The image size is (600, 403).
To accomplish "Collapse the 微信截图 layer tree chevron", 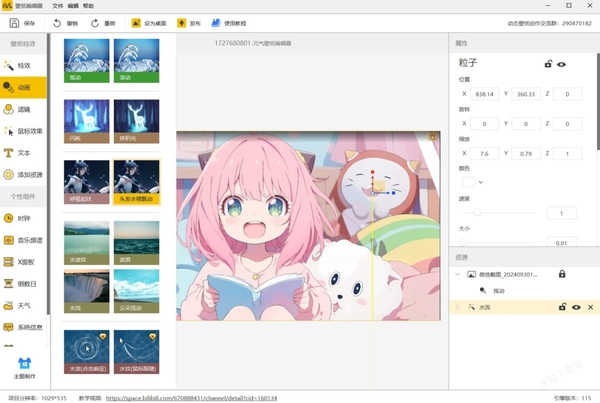I will (x=457, y=274).
